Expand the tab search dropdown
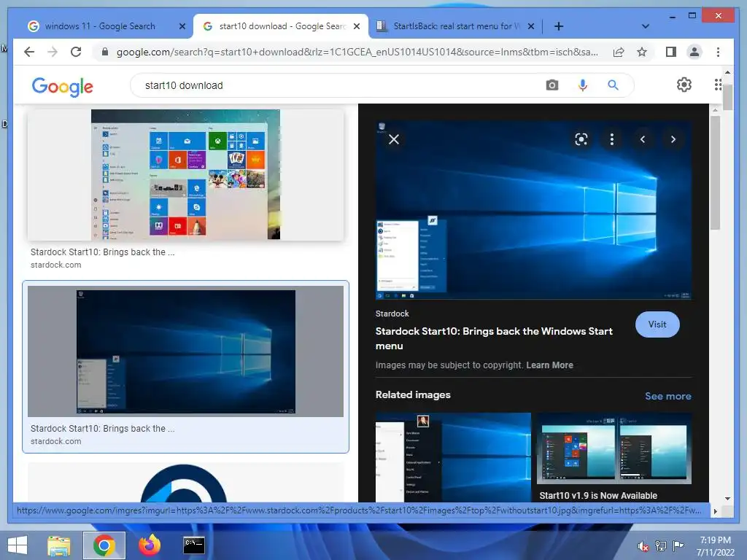The image size is (747, 560). [645, 26]
